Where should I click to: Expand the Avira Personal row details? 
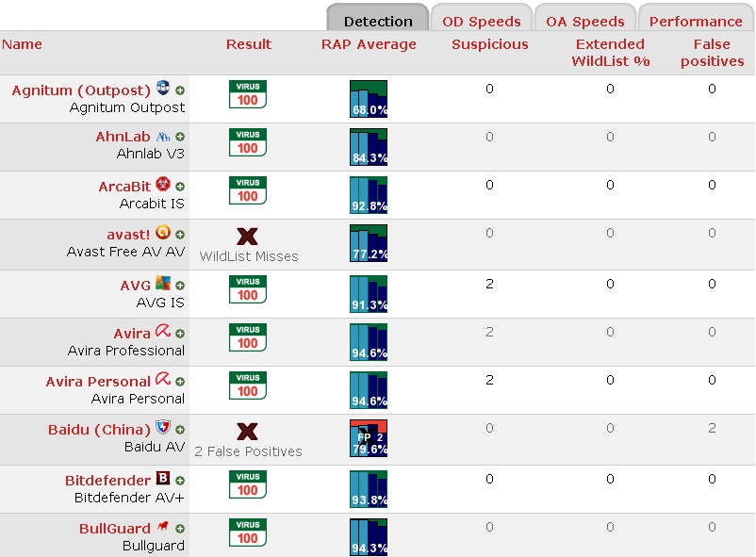click(x=180, y=382)
